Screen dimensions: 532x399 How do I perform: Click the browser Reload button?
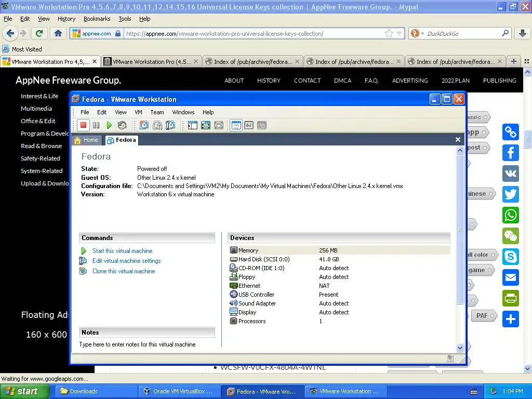pyautogui.click(x=39, y=33)
